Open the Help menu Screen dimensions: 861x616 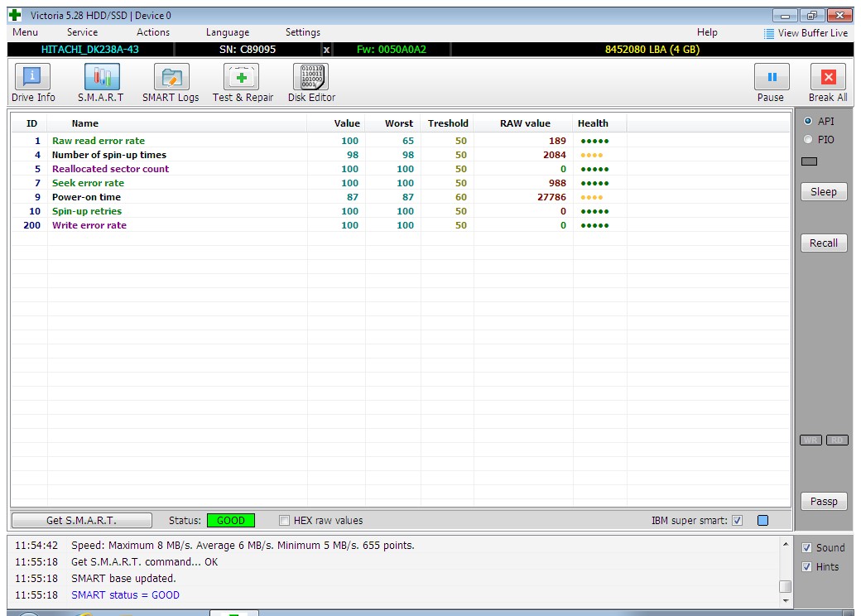(707, 32)
